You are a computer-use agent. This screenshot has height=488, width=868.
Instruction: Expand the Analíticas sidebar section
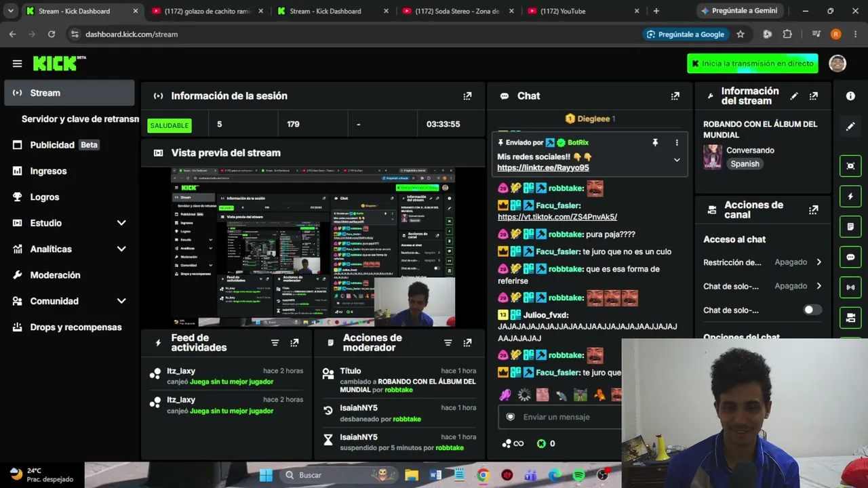(x=121, y=249)
